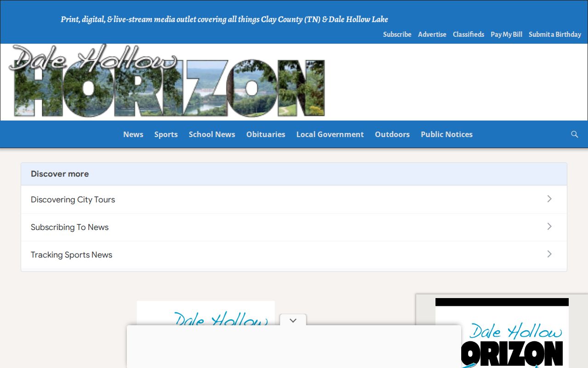Open Public Notices menu item

tap(447, 134)
